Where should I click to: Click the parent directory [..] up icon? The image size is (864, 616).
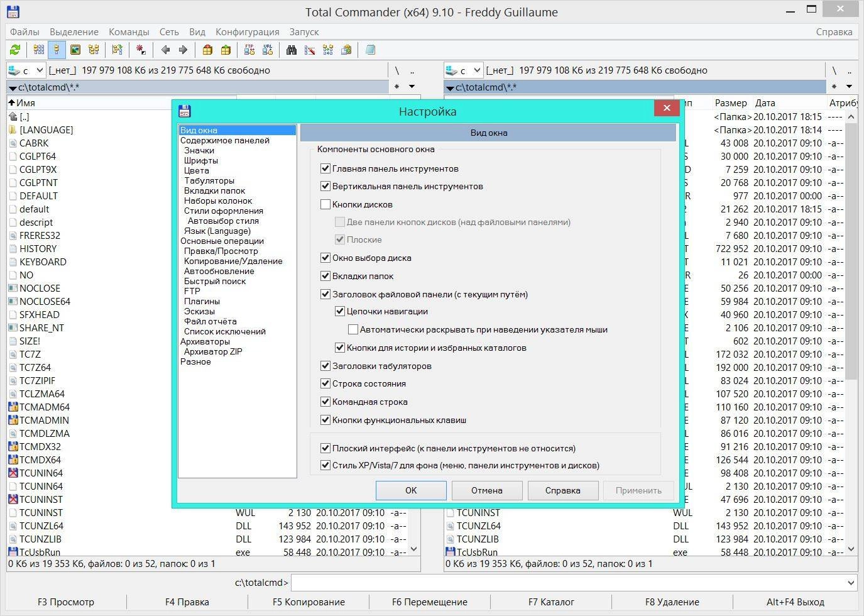coord(13,116)
